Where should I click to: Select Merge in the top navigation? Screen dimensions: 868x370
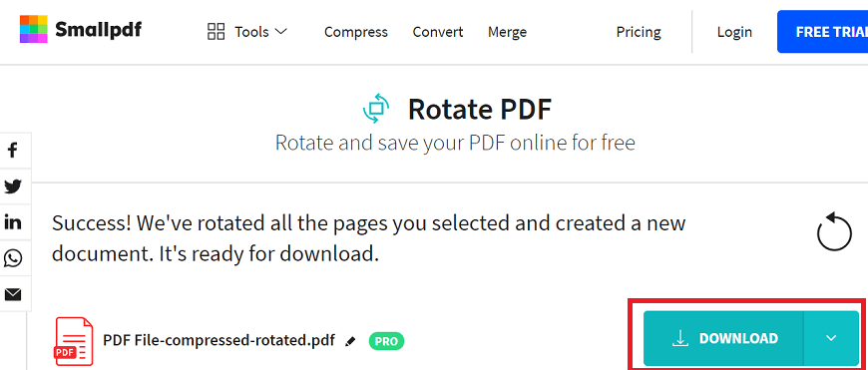(x=507, y=32)
